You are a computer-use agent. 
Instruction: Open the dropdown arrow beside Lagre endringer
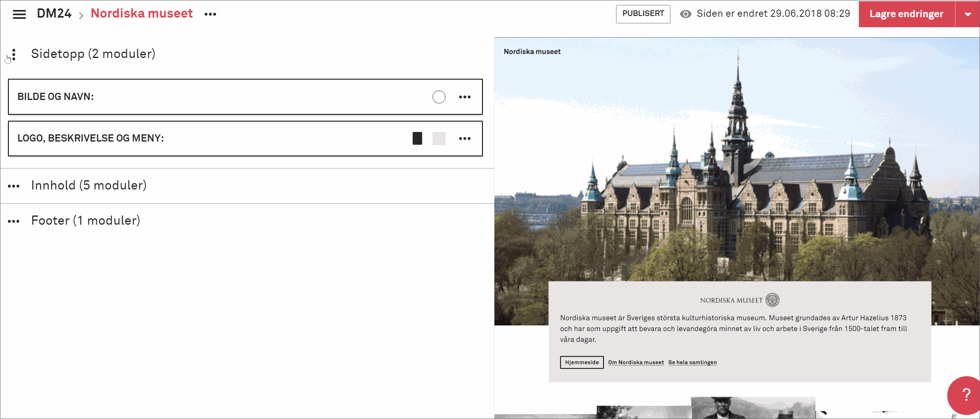tap(968, 14)
